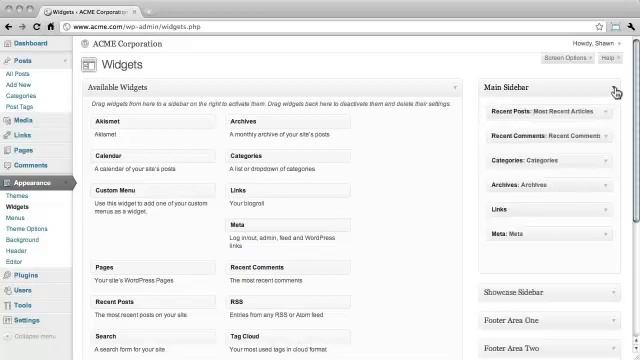640x360 pixels.
Task: Click the Collapse menu text link
Action: 35,336
